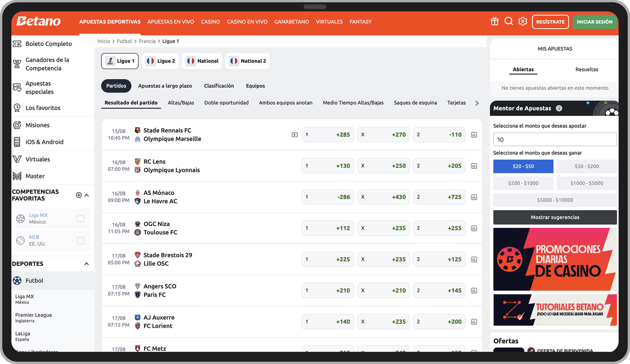630x364 pixels.
Task: Collapse the Deportes section
Action: [x=87, y=264]
